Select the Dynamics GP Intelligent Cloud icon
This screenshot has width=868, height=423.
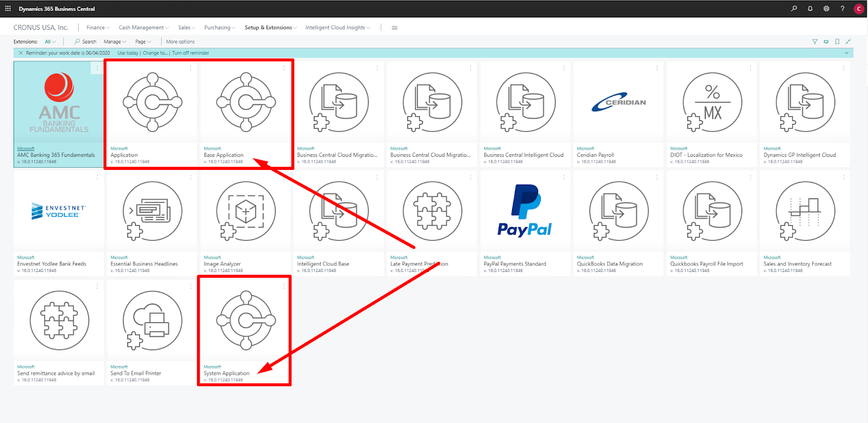point(806,102)
